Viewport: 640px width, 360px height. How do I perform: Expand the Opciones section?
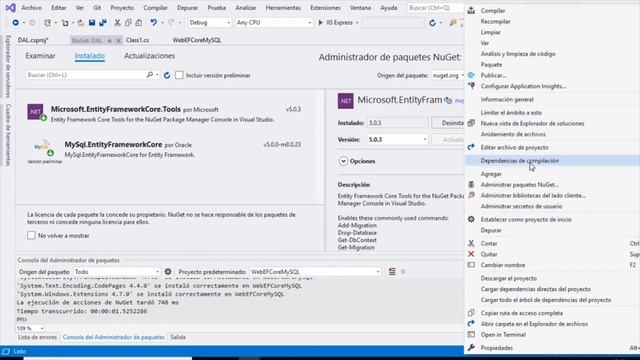tap(343, 161)
